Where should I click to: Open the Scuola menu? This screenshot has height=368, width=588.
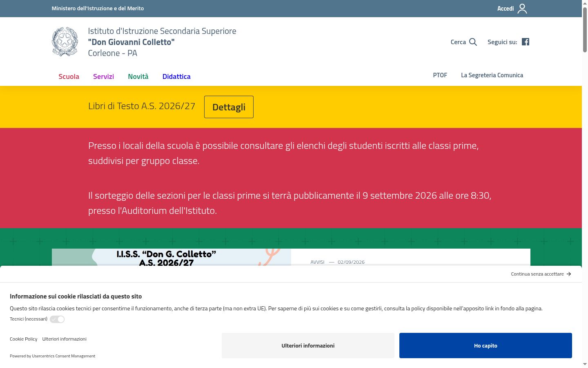tap(69, 76)
